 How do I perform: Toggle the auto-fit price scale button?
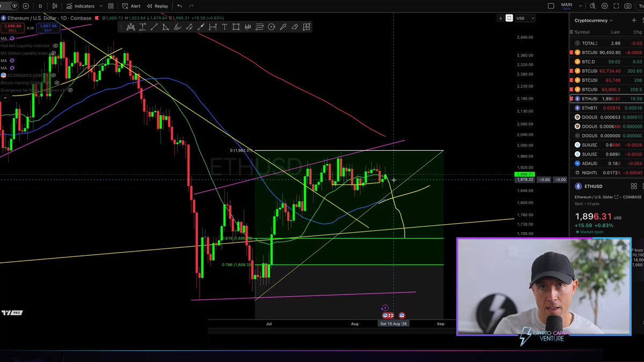coord(509,18)
